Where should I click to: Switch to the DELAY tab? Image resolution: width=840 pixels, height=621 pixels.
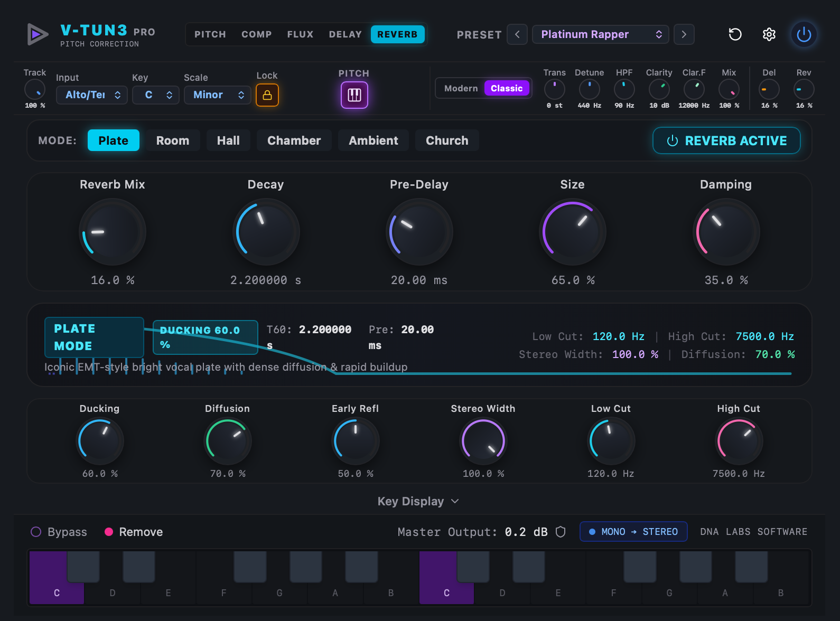(346, 34)
